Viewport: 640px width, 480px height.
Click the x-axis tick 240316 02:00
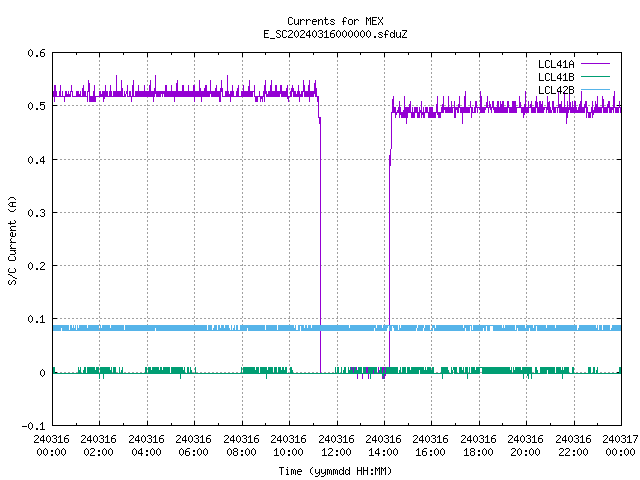pyautogui.click(x=98, y=445)
